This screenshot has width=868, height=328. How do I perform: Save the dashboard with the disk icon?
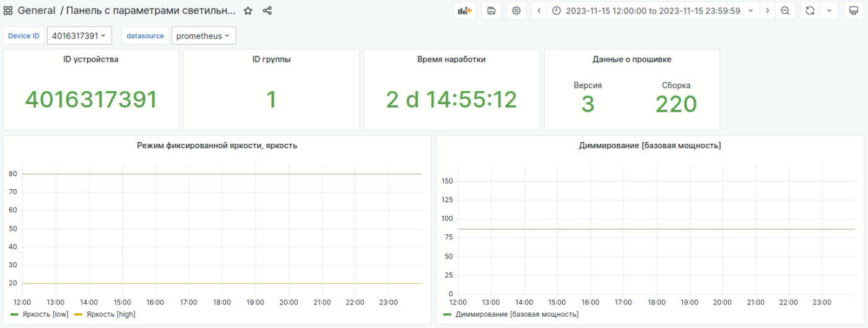(491, 11)
